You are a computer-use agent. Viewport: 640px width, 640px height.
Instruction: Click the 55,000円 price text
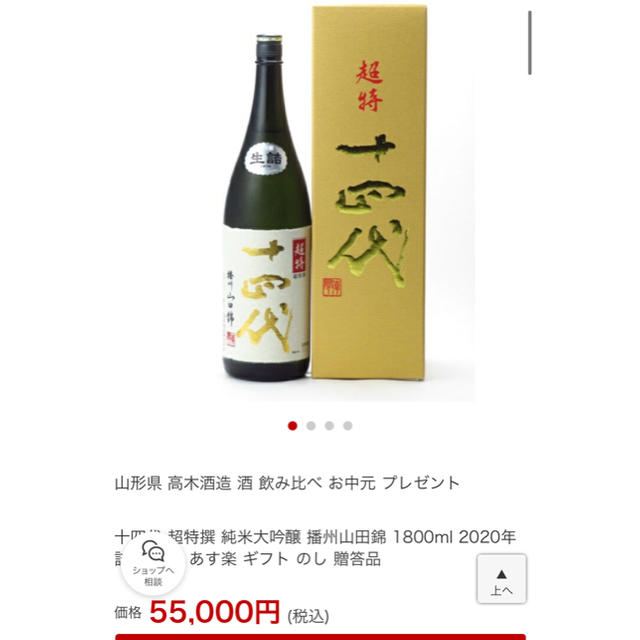pyautogui.click(x=214, y=612)
